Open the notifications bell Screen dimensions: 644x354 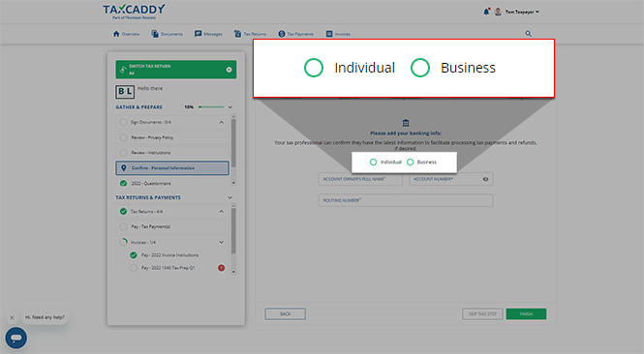[x=486, y=12]
